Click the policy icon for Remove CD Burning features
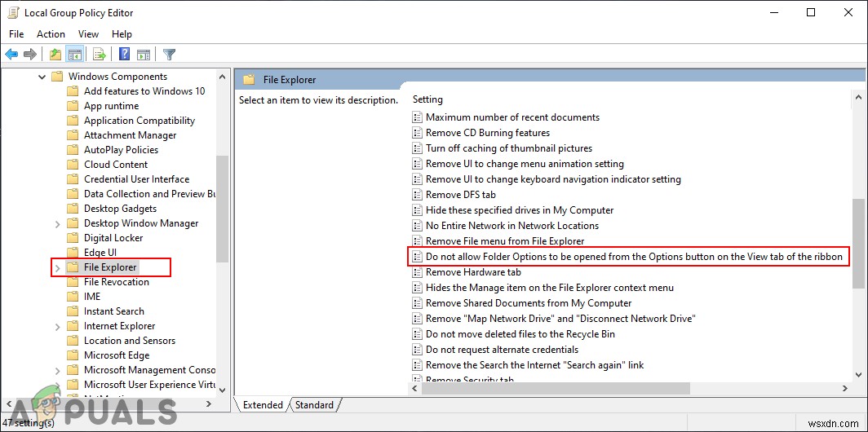The width and height of the screenshot is (868, 432). point(418,133)
